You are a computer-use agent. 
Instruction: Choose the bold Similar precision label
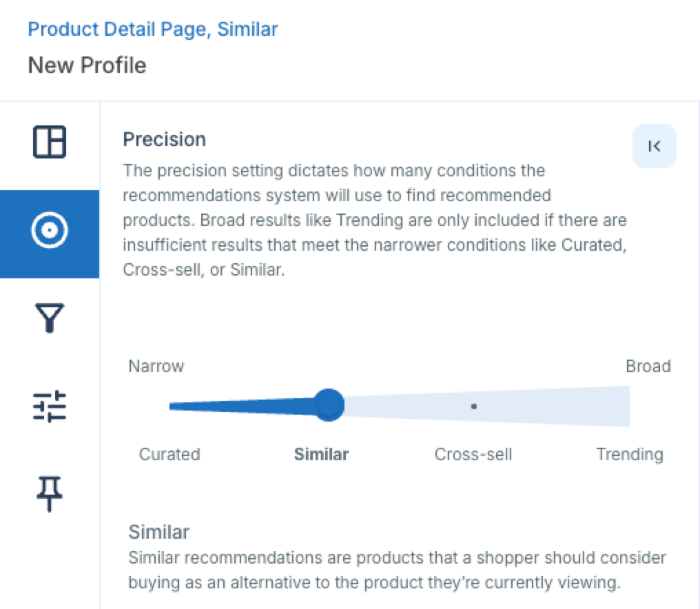[322, 454]
